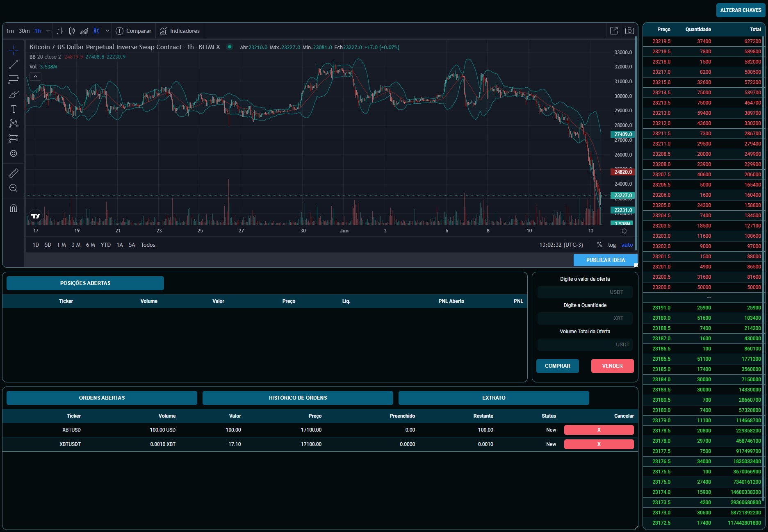Set chart range to 3 M
The height and width of the screenshot is (532, 768).
coord(76,245)
